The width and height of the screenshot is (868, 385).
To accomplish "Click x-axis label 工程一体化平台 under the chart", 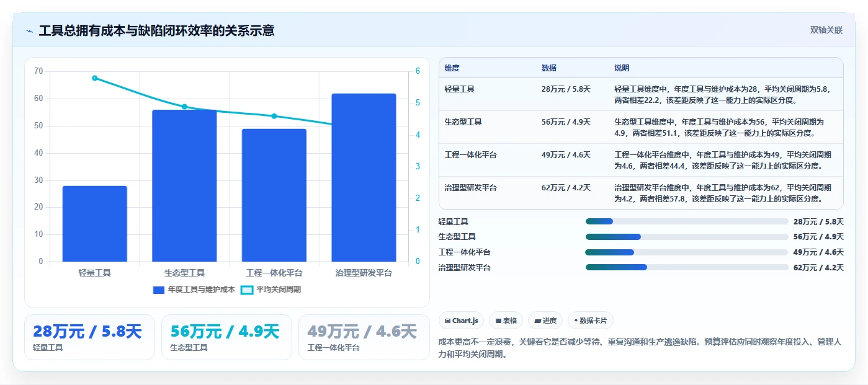I will click(274, 272).
